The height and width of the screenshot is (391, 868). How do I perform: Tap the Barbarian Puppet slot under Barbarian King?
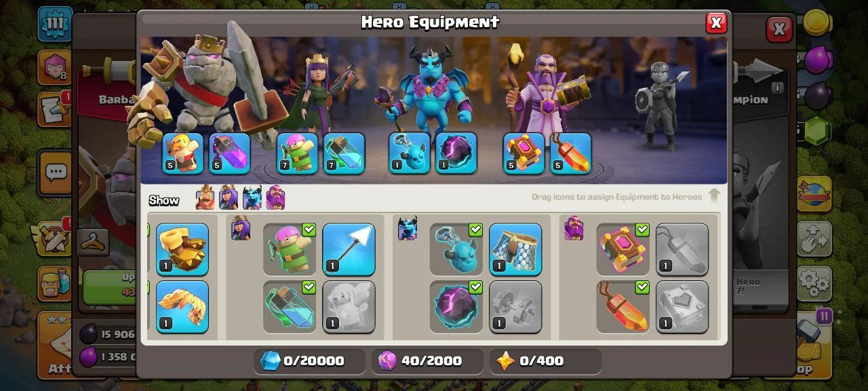[x=183, y=153]
